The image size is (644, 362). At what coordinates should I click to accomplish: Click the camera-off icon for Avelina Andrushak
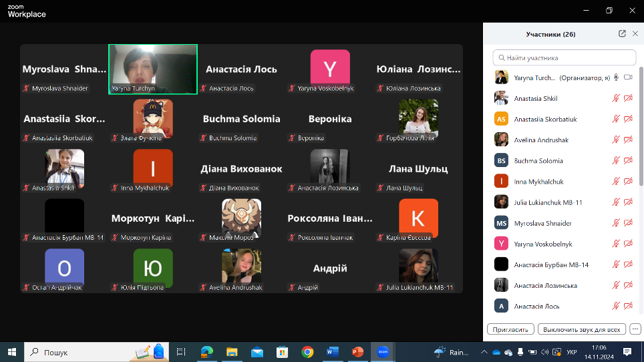coord(628,140)
